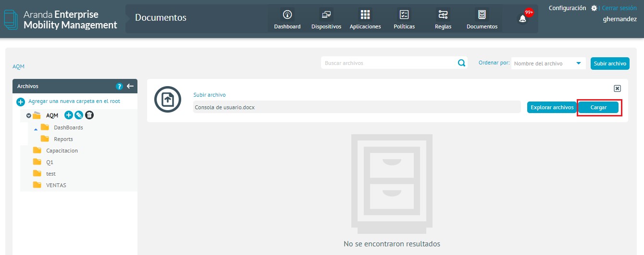
Task: Open the Dashboard section
Action: 287,19
